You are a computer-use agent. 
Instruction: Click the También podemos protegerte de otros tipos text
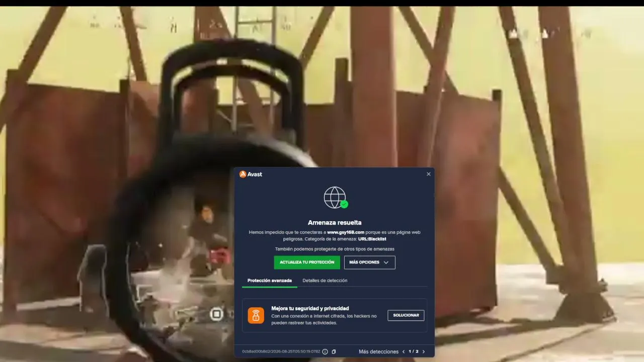(x=335, y=249)
